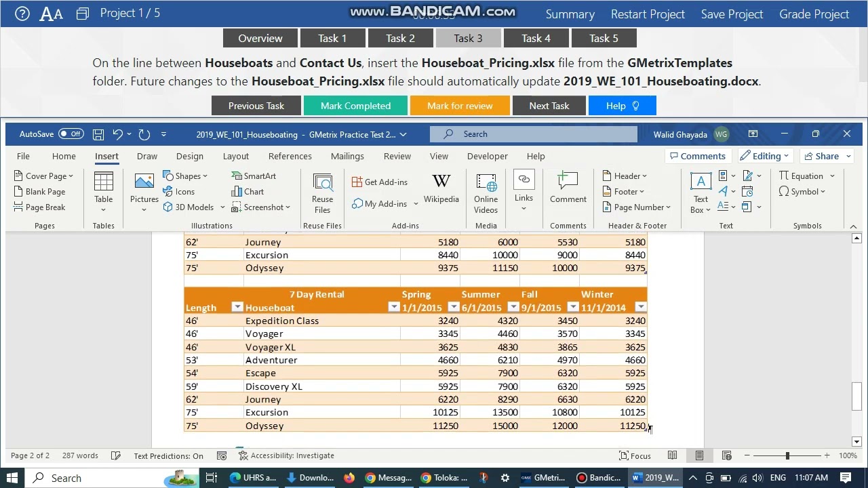Insert an Icons graphic
This screenshot has height=488, width=868.
point(179,192)
